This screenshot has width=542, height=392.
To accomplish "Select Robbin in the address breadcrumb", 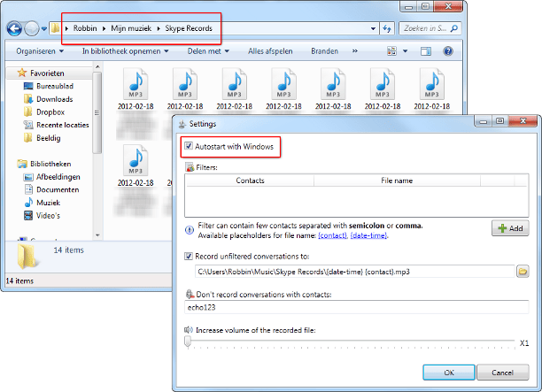I will 85,28.
